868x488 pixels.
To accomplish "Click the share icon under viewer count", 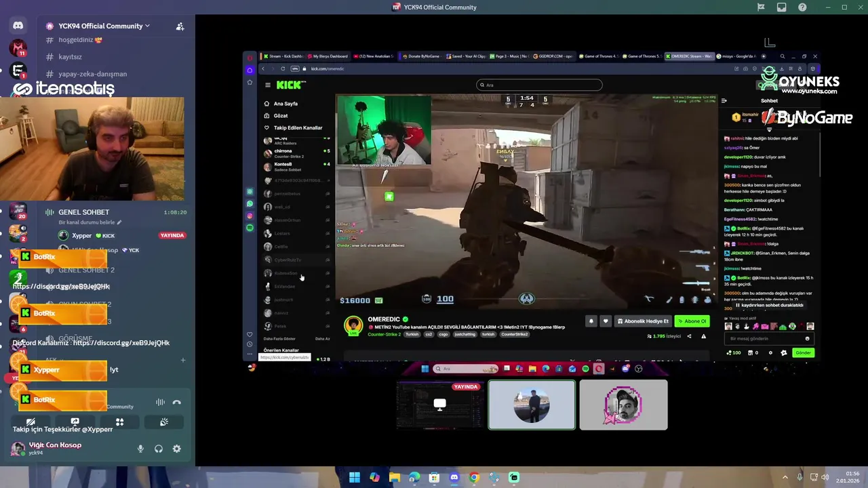I will (689, 336).
